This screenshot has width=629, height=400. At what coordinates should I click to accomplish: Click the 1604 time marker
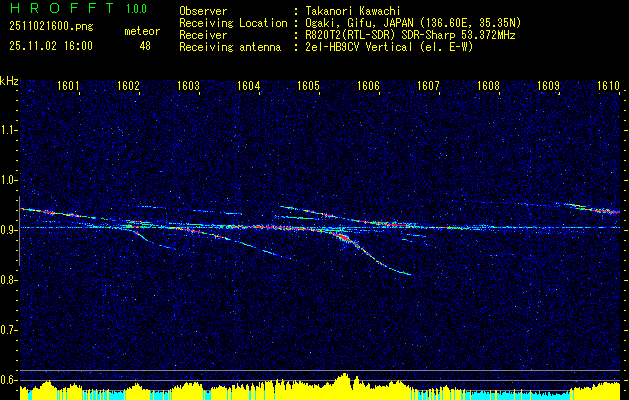tap(248, 86)
